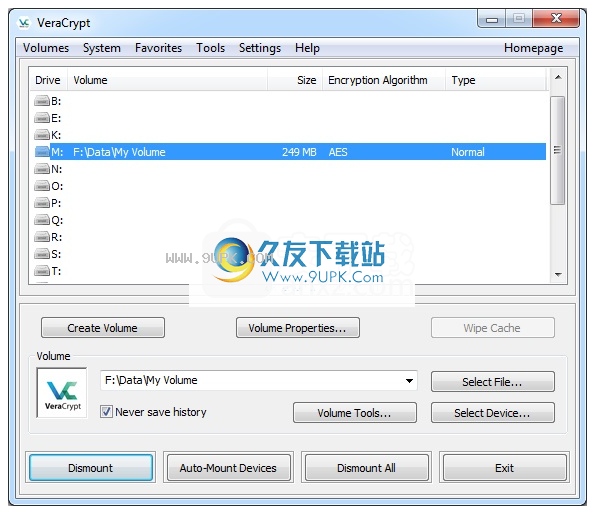The image size is (604, 521).
Task: Click the Normal type cell
Action: tap(468, 152)
